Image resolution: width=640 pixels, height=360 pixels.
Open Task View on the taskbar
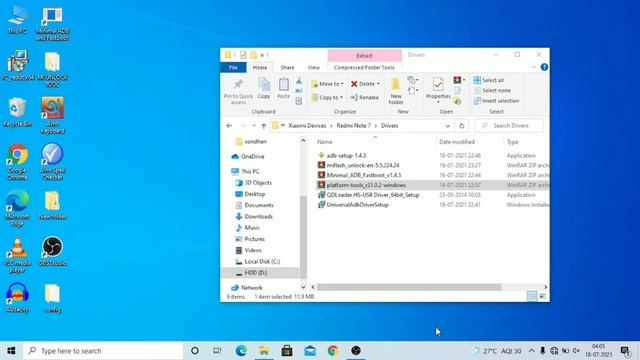(218, 350)
